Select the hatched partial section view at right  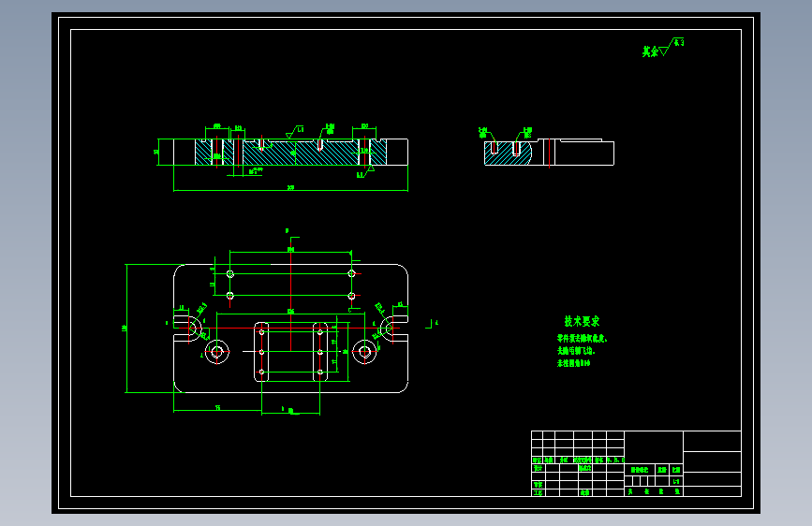(x=508, y=153)
